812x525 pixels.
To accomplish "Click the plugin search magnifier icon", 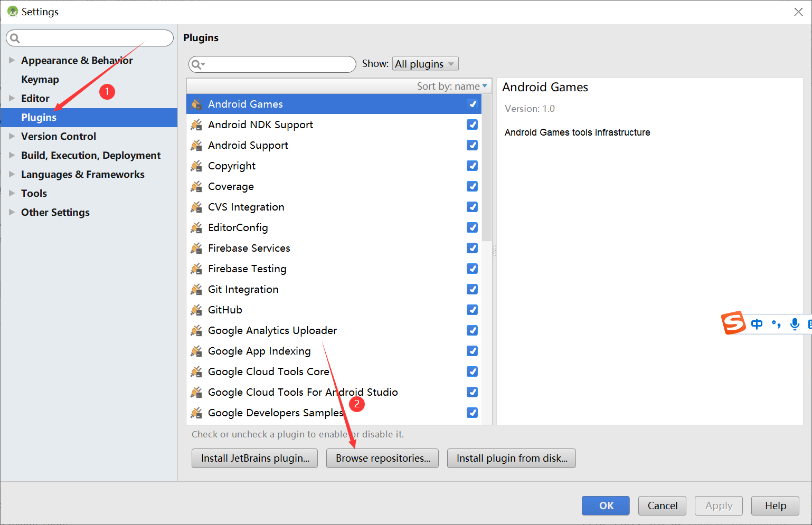I will 197,64.
